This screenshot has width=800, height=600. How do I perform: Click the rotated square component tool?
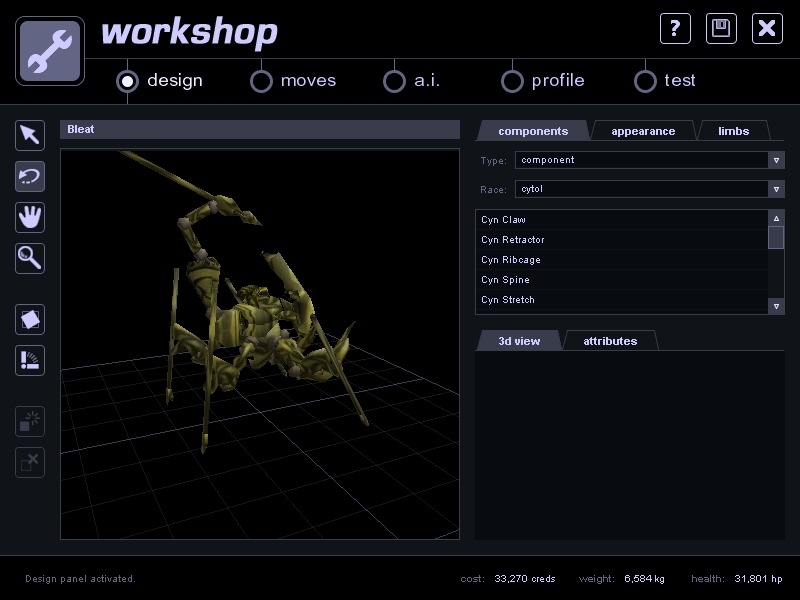coord(31,320)
